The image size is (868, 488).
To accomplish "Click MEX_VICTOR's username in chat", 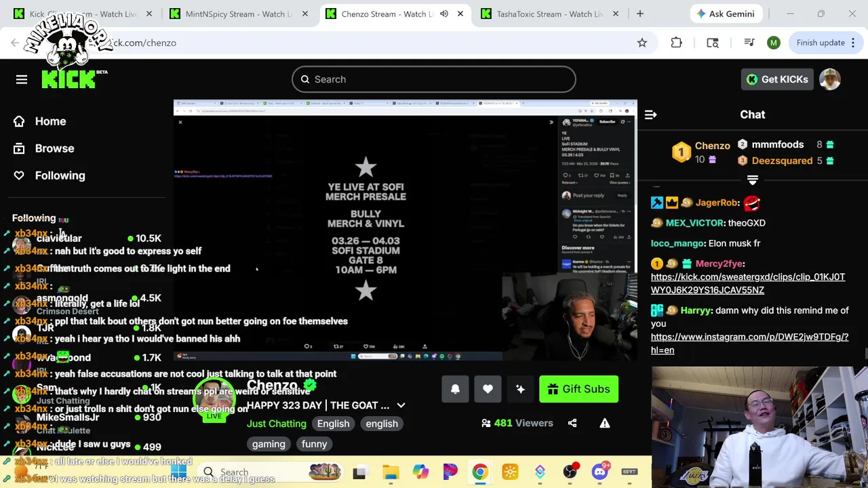I will point(694,223).
